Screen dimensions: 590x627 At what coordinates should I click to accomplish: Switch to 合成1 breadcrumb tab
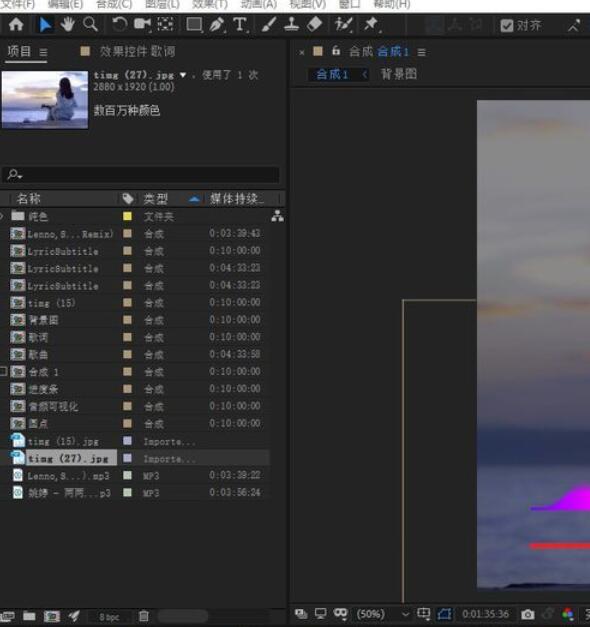(x=332, y=74)
